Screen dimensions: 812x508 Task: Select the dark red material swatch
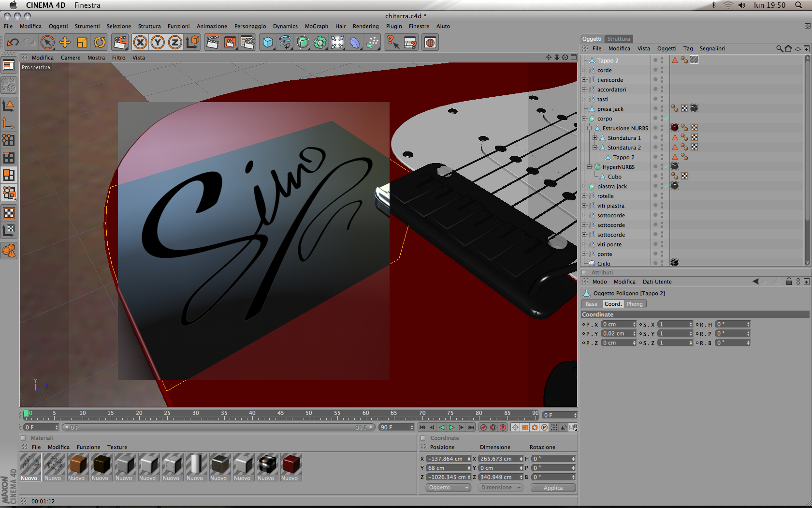pos(290,464)
